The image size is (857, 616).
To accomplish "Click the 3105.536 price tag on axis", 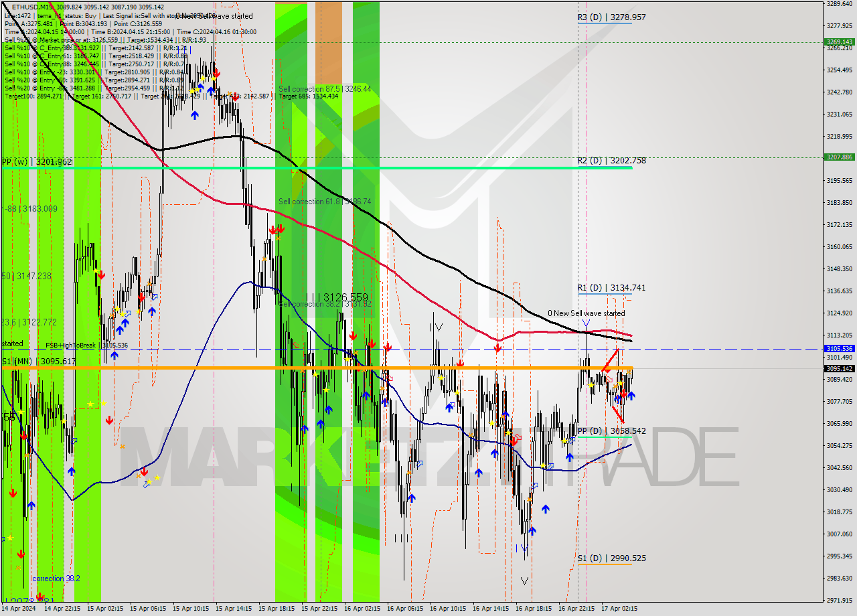I will tap(839, 349).
